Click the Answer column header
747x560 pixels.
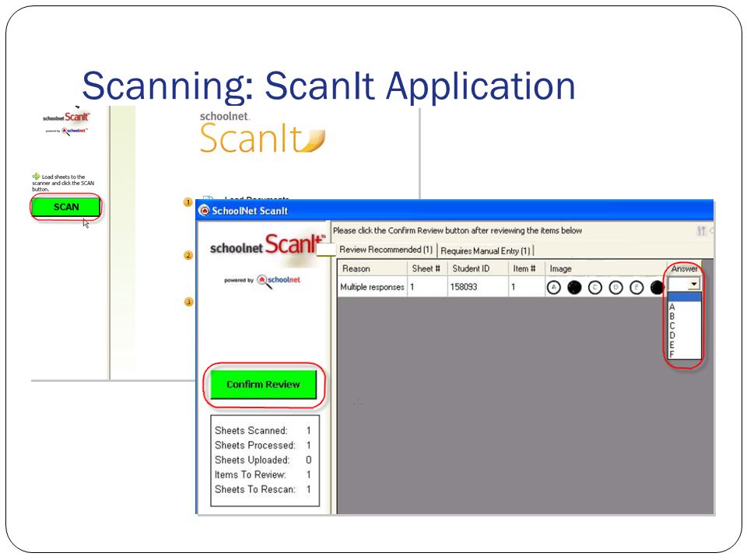point(684,268)
